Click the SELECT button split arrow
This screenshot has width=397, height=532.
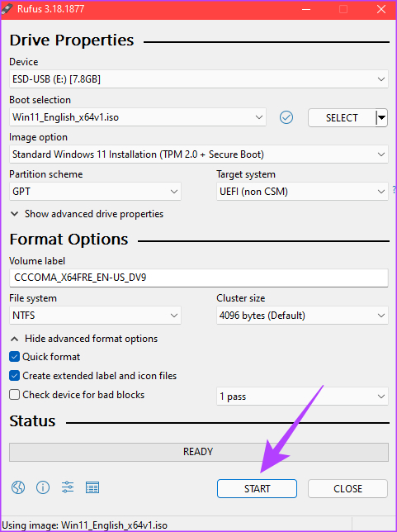point(382,118)
